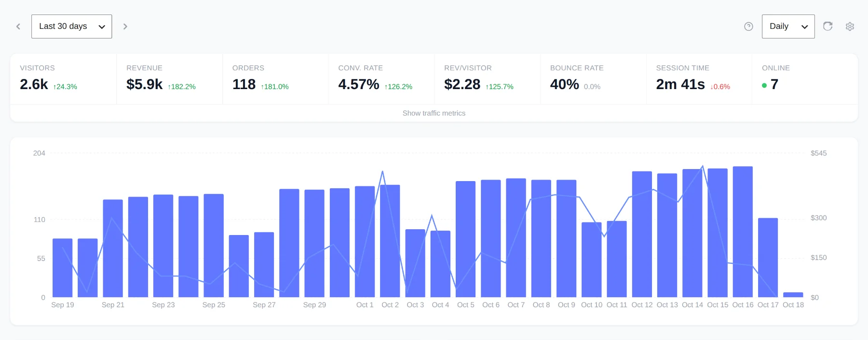Refresh the dashboard data

point(828,26)
